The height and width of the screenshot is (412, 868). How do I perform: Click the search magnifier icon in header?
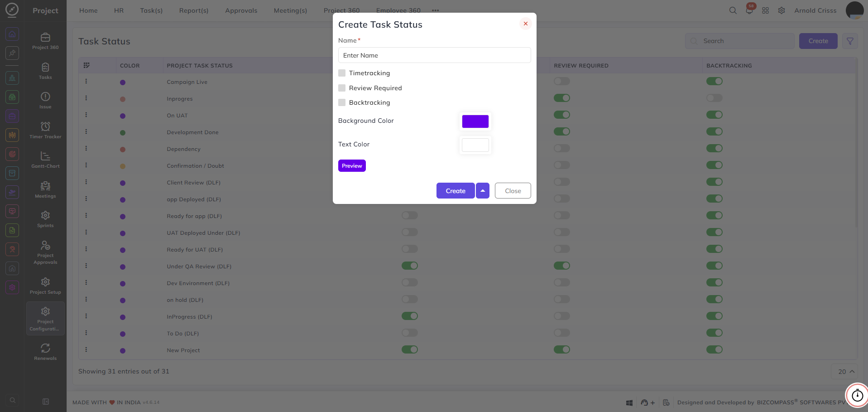[733, 10]
